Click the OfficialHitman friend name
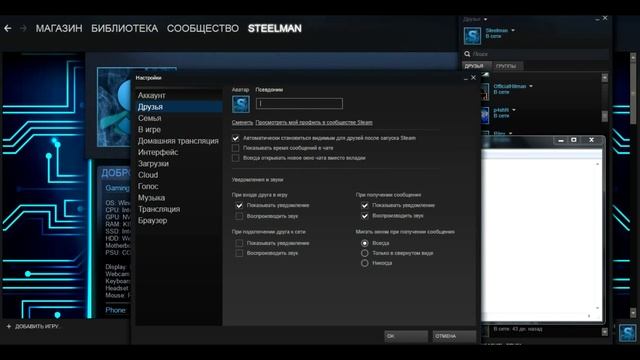Screen dimensions: 640x360 click(510, 86)
